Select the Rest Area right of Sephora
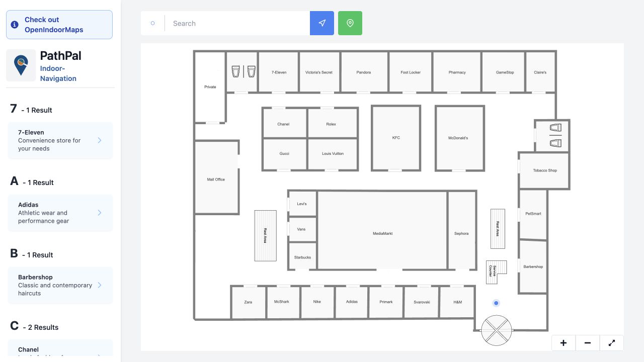Image resolution: width=644 pixels, height=362 pixels. (x=498, y=229)
